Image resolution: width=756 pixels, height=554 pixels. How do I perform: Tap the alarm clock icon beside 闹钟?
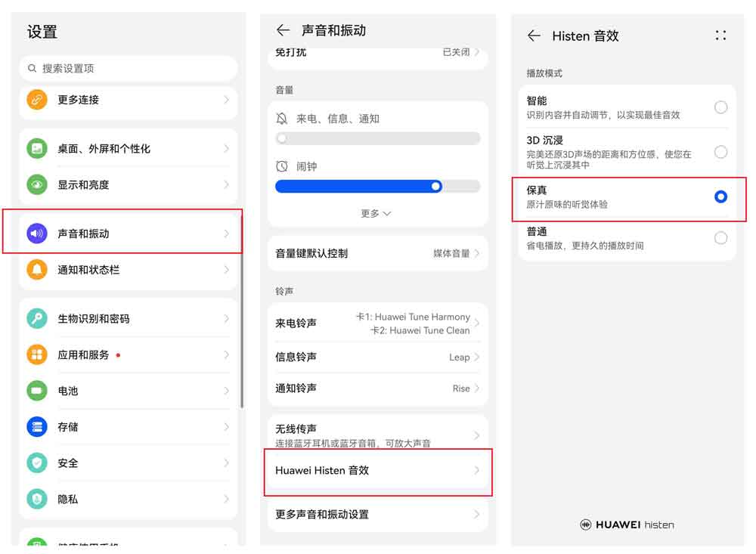click(282, 166)
